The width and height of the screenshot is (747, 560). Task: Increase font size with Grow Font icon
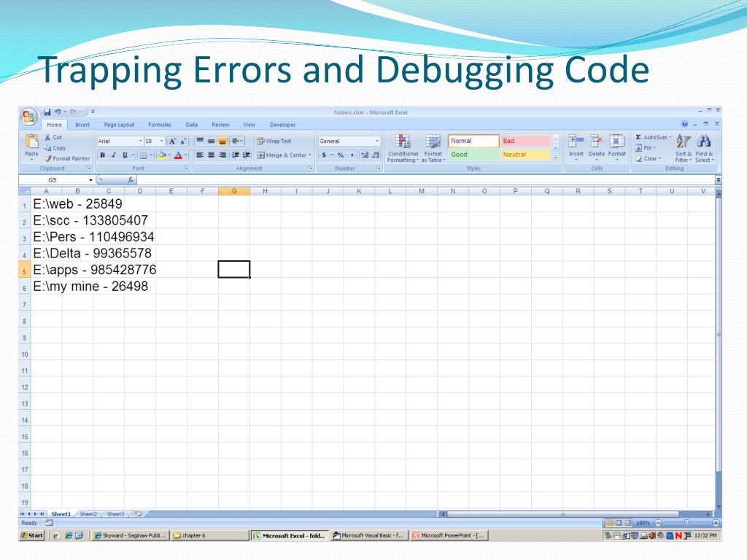172,141
